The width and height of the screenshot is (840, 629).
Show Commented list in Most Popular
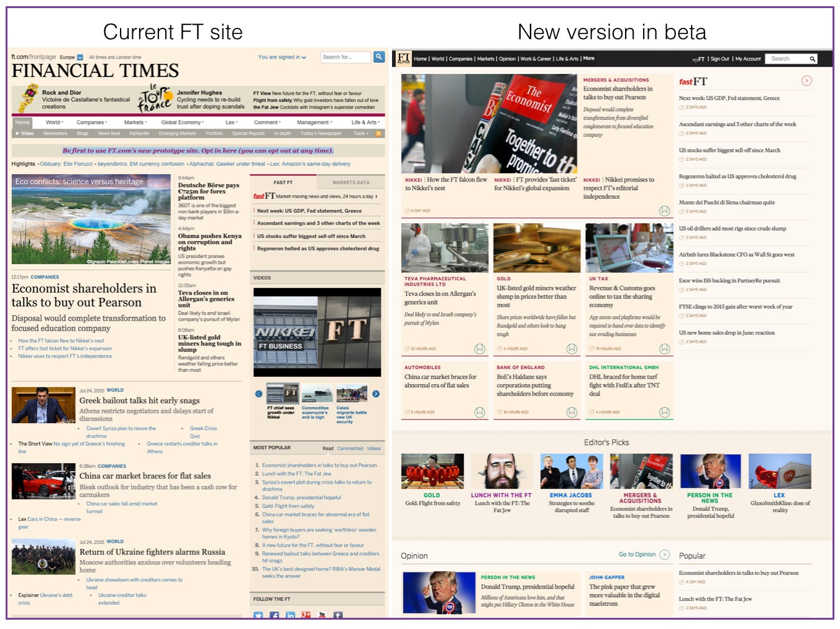click(350, 448)
